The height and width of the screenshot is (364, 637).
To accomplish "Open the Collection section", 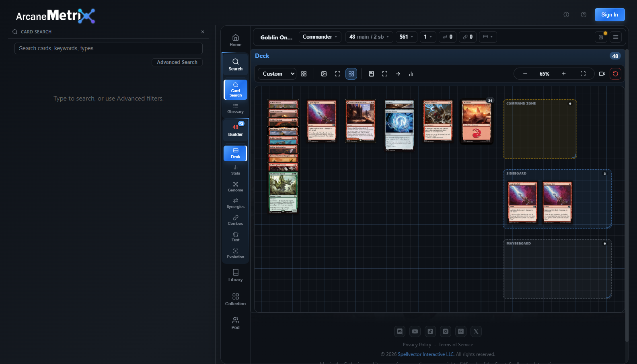I will point(235,299).
